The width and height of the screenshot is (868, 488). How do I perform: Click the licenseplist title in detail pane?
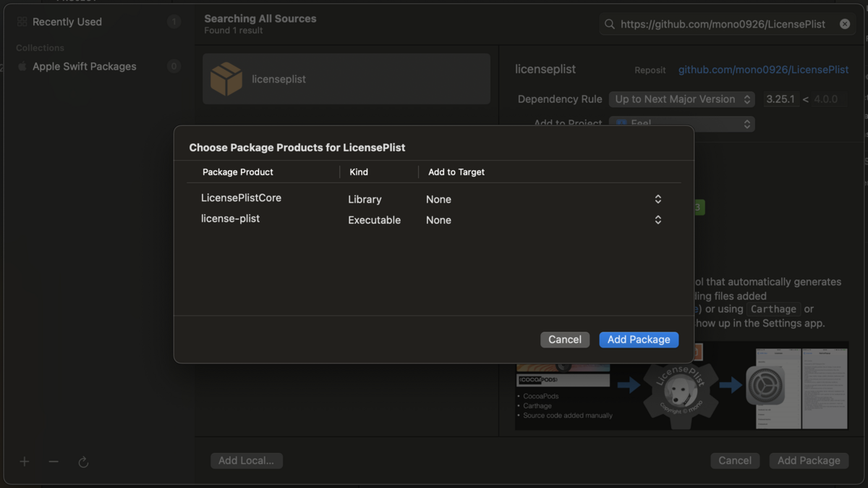545,70
